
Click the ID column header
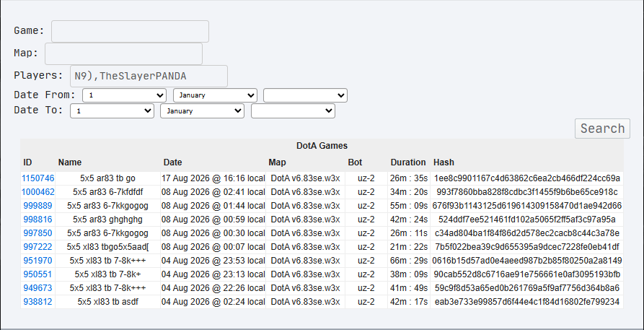[x=27, y=162]
